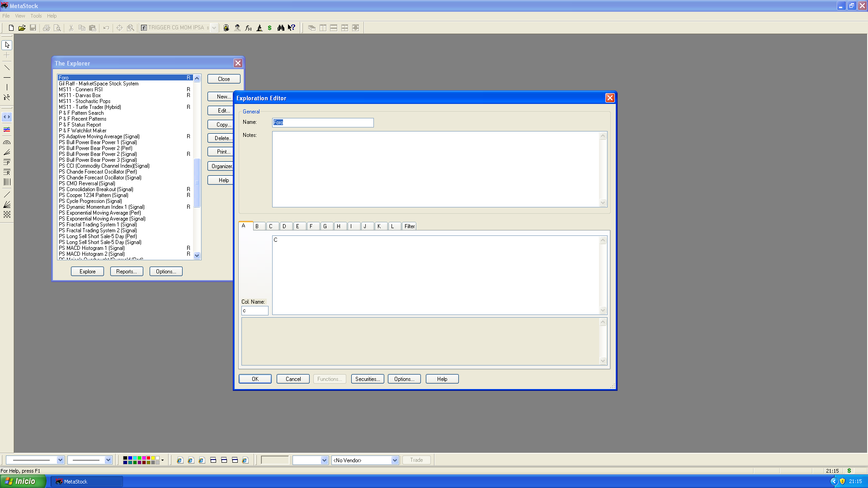Select the General tab in Exploration Editor
Image resolution: width=868 pixels, height=488 pixels.
tap(250, 112)
